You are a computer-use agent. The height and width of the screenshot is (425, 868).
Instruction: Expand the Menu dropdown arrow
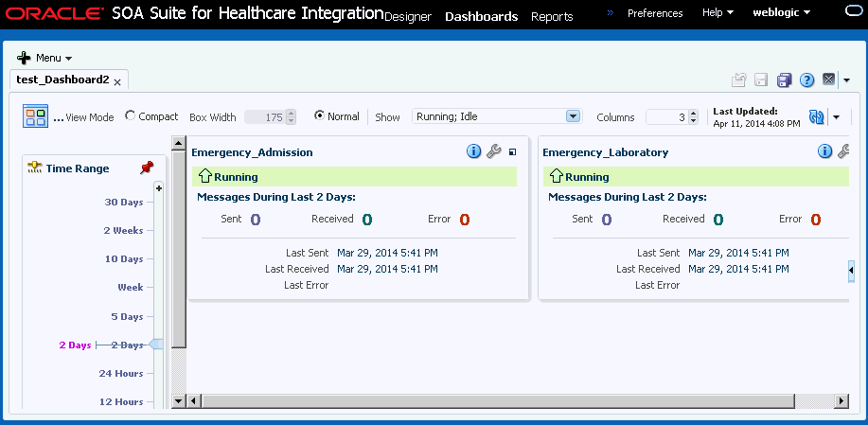click(69, 58)
